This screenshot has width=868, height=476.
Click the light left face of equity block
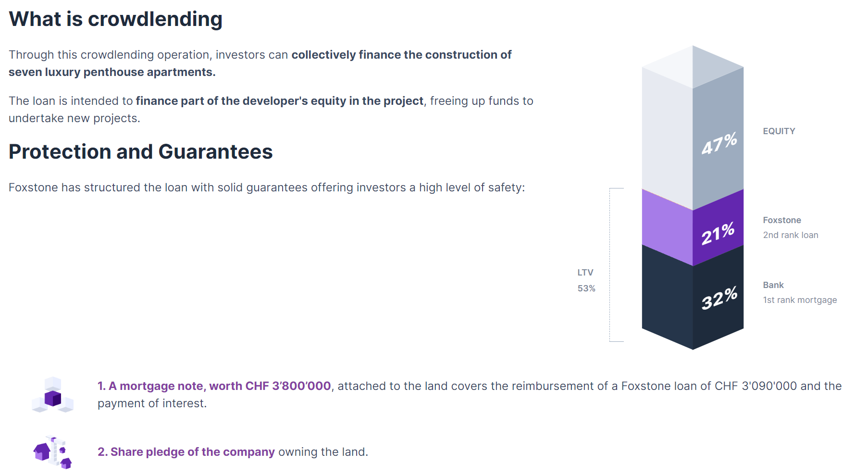coord(667,139)
